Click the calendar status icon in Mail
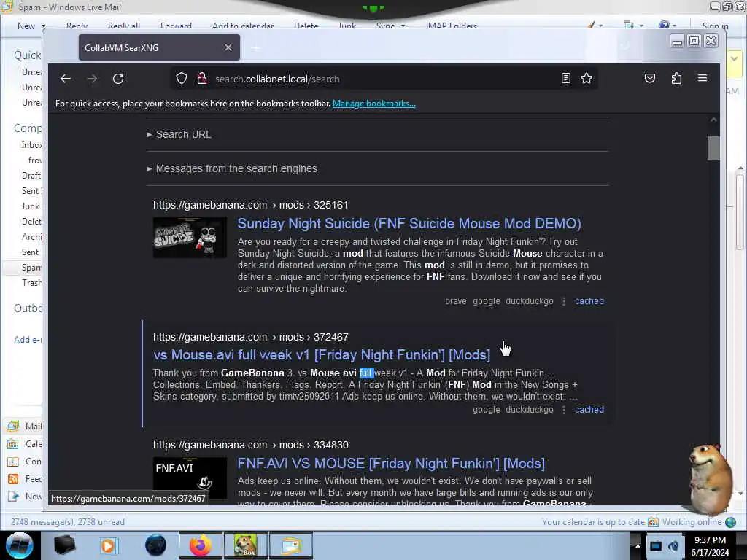Image resolution: width=747 pixels, height=560 pixels. (x=653, y=522)
